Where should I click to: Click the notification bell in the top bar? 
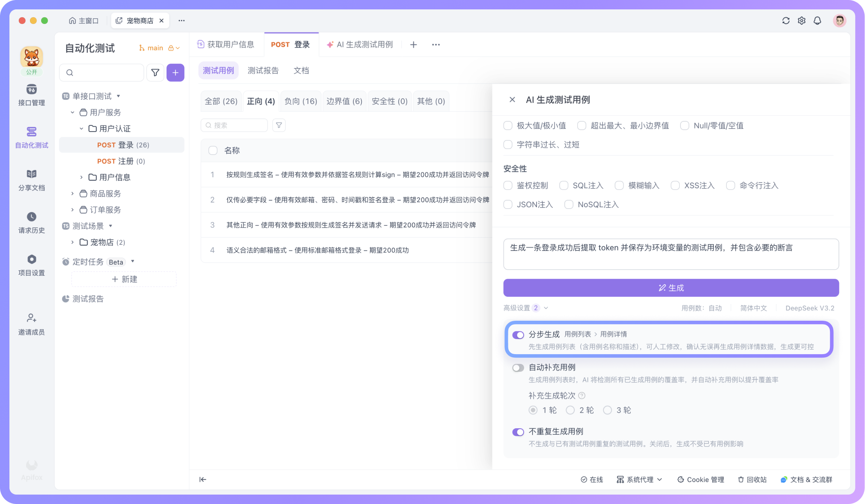click(x=817, y=20)
